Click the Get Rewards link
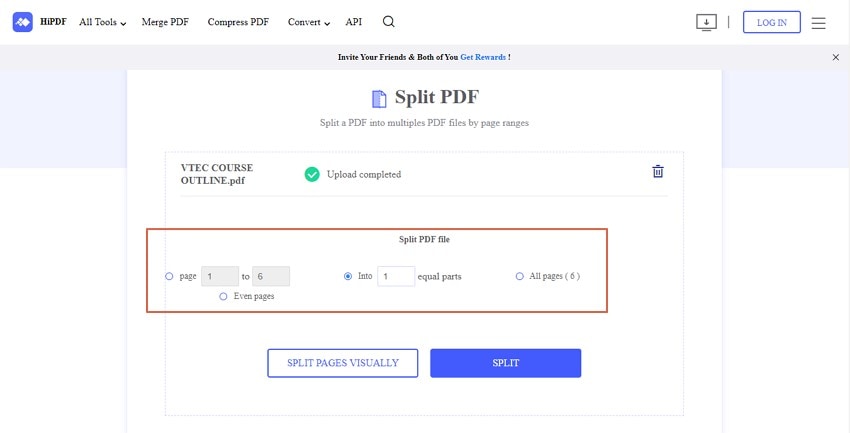Image resolution: width=850 pixels, height=433 pixels. 482,58
